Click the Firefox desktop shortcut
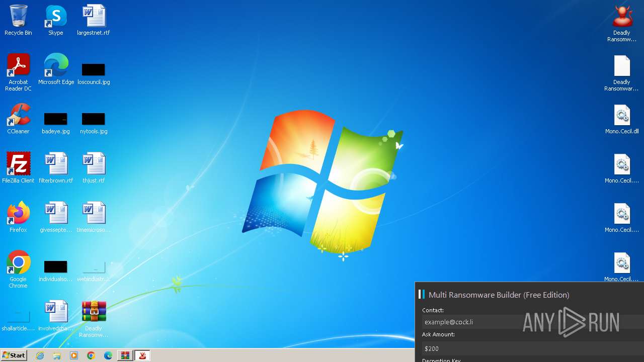 18,217
